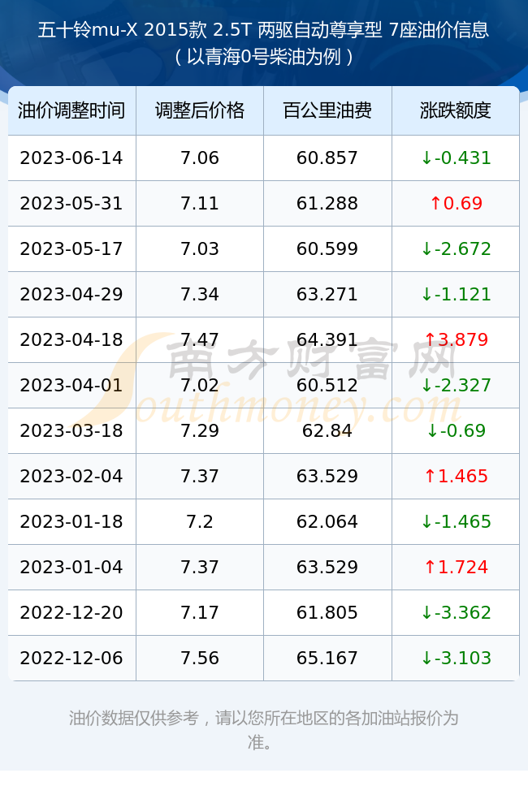This screenshot has height=812, width=528.
Task: Select the red up-arrow value 1.465
Action: coord(456,476)
